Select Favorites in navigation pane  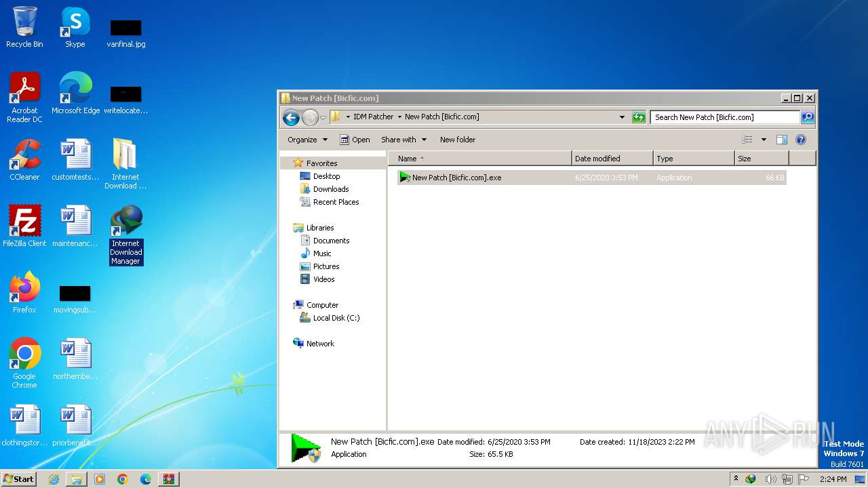(321, 163)
